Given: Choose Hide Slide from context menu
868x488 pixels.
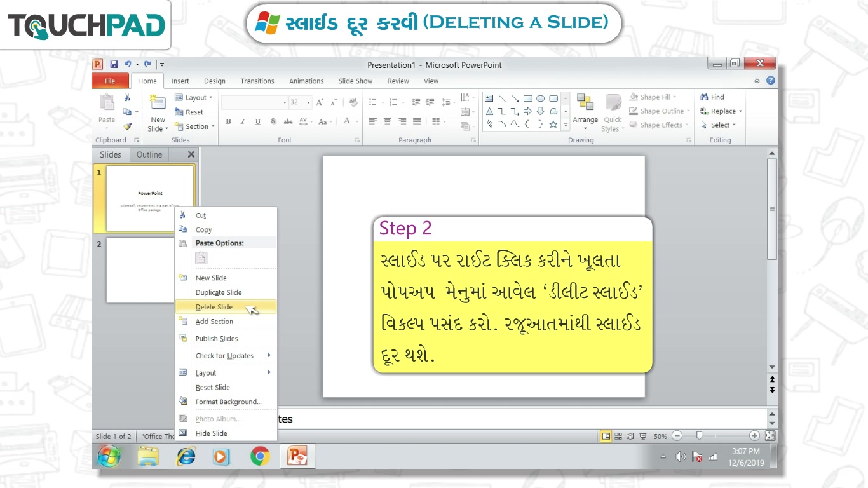Looking at the screenshot, I should pyautogui.click(x=226, y=433).
